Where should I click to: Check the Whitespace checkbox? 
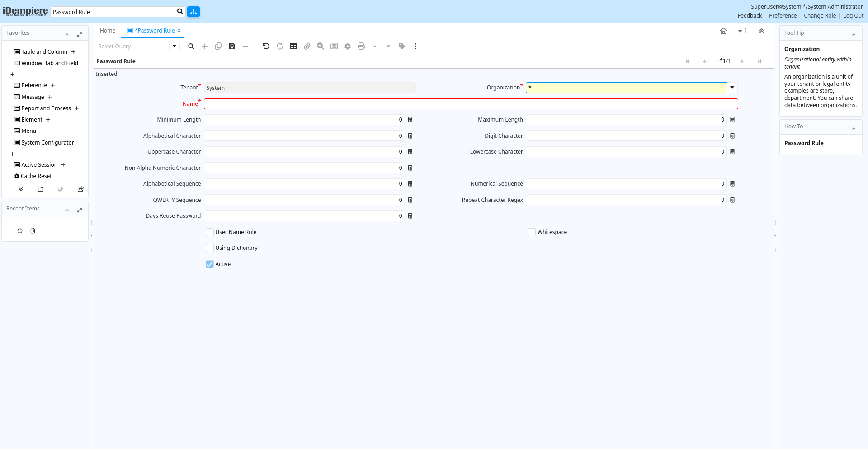532,232
